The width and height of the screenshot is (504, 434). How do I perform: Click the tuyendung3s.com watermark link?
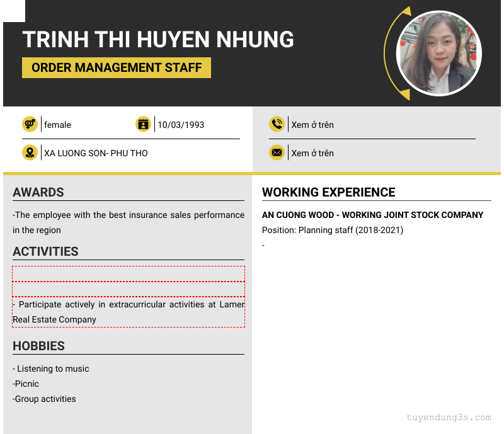tap(449, 417)
